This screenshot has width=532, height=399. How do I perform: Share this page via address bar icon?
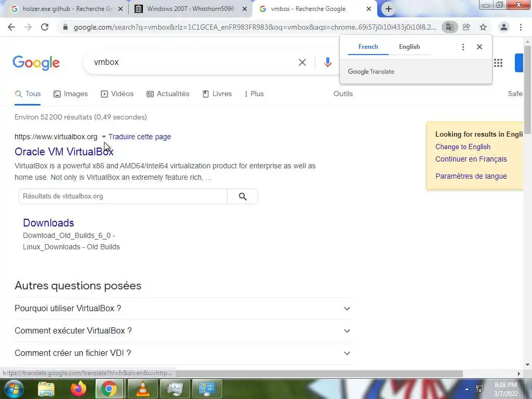pos(467,27)
